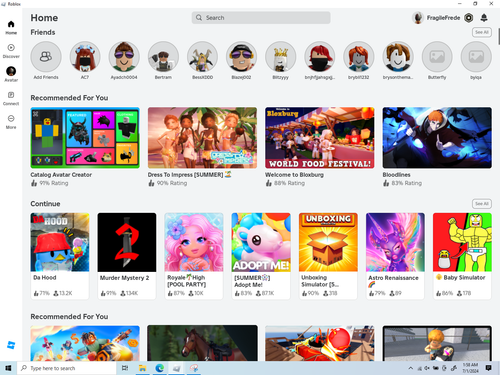Viewport: 500px width, 375px height.
Task: Open the FragileFrede username link
Action: 443,18
